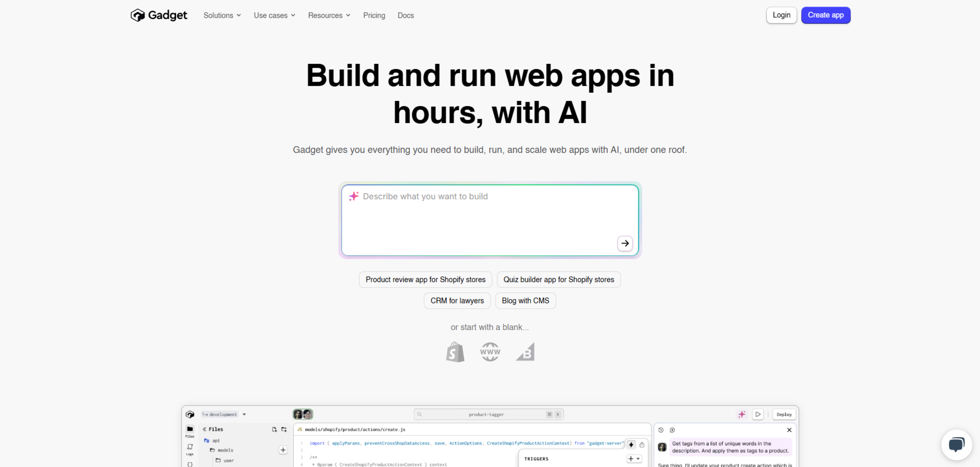Expand the Solutions dropdown menu
This screenshot has height=467, width=980.
point(222,15)
